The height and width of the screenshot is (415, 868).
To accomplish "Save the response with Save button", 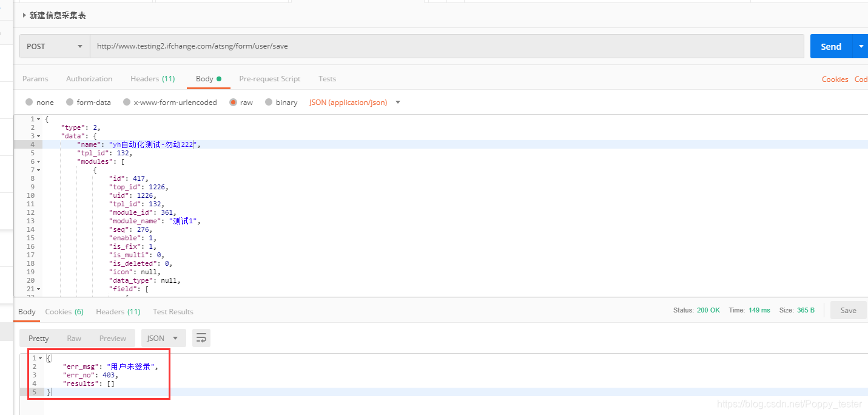I will tap(849, 310).
